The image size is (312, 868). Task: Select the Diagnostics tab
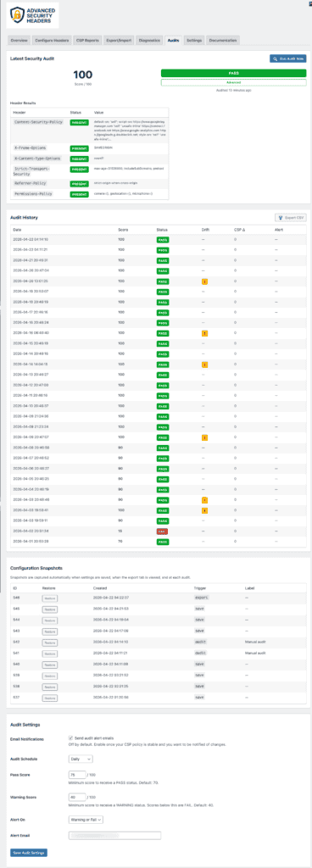[149, 41]
